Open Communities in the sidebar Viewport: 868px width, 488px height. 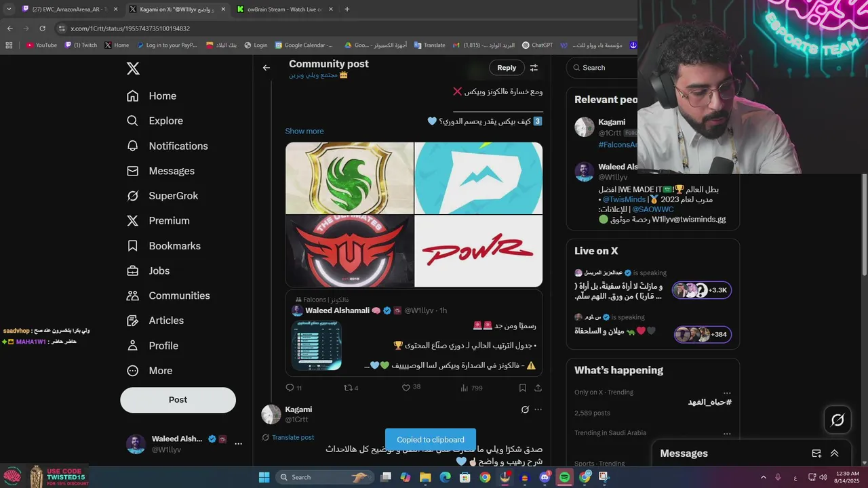point(168,296)
